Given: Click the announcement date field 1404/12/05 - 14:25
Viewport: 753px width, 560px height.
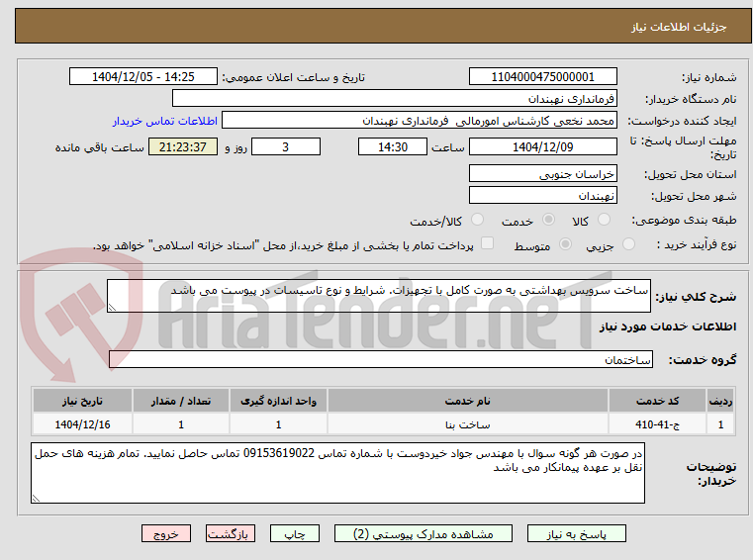Looking at the screenshot, I should (x=143, y=76).
